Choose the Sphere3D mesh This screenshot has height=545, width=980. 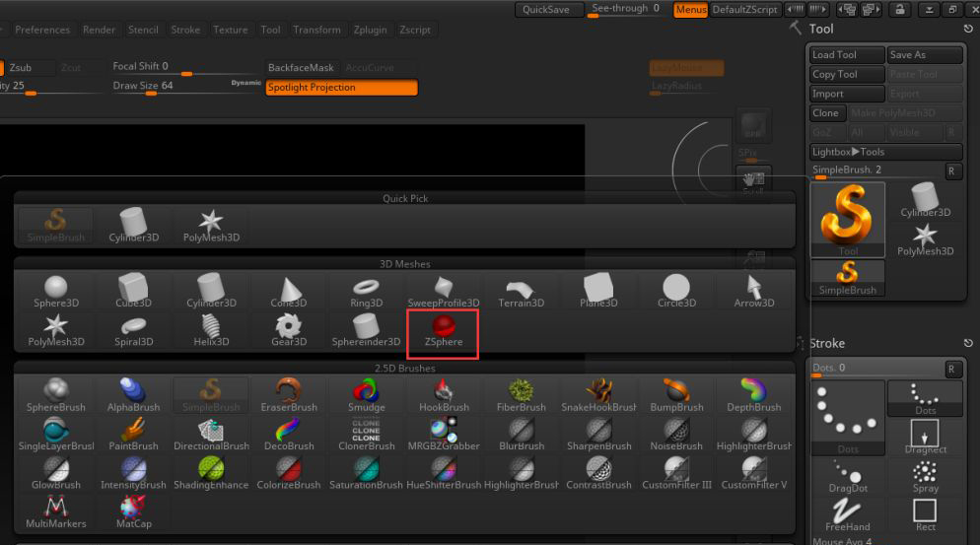click(55, 293)
